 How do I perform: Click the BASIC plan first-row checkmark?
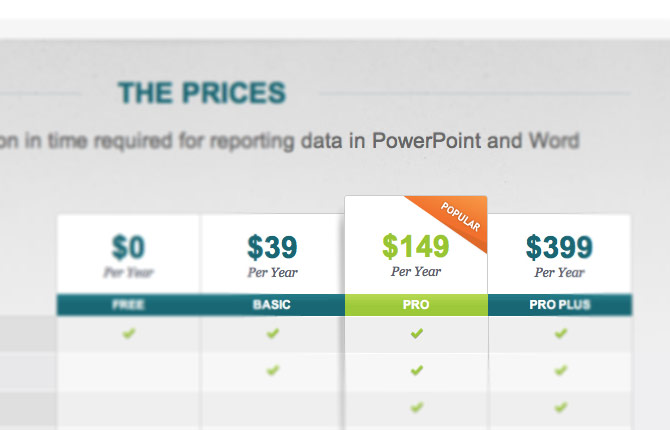click(273, 333)
